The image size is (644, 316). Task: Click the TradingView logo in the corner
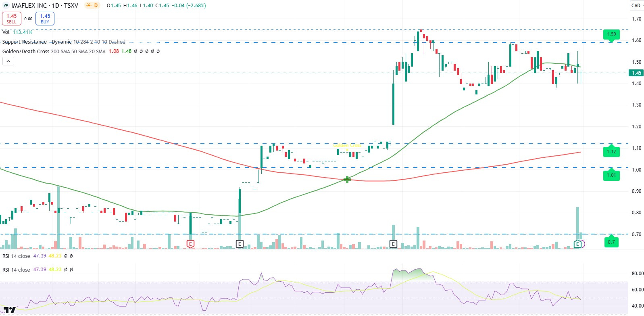tap(9, 310)
